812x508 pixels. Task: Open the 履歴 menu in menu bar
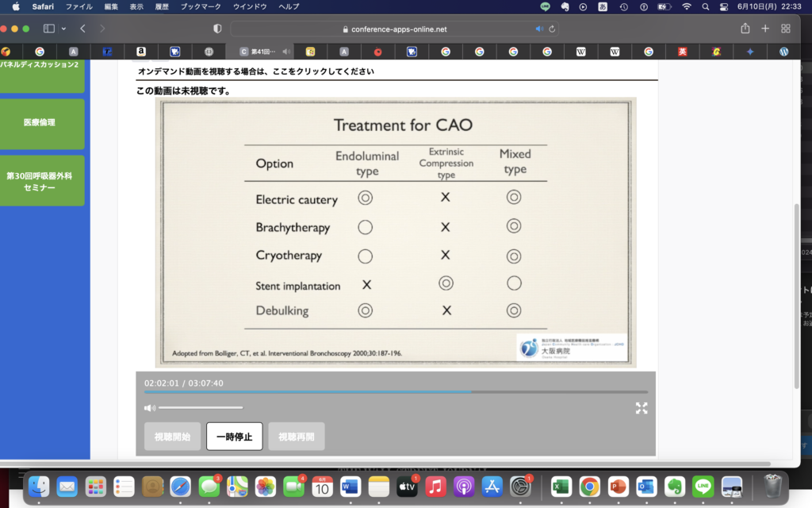click(x=162, y=6)
